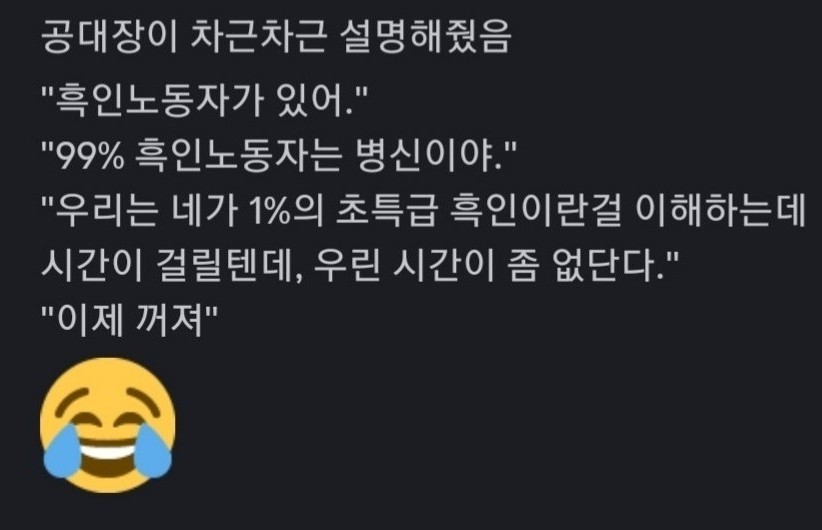Select the "99%" text

coord(90,156)
